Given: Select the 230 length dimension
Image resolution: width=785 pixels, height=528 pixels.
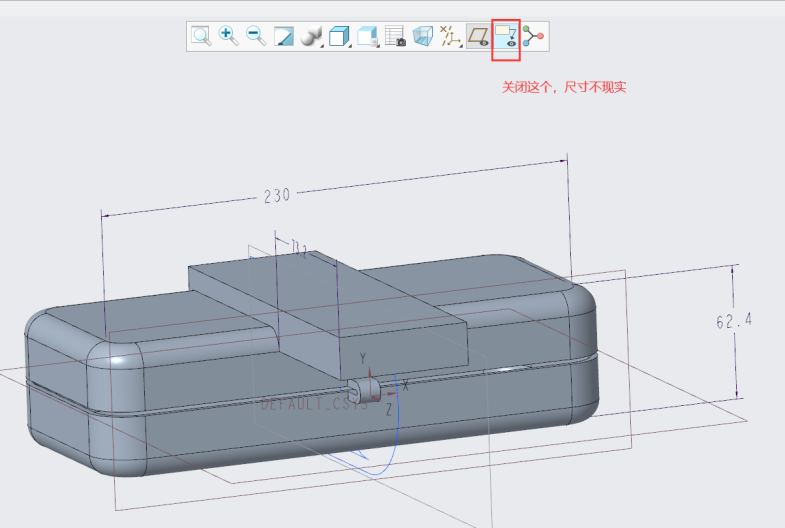Looking at the screenshot, I should click(277, 195).
